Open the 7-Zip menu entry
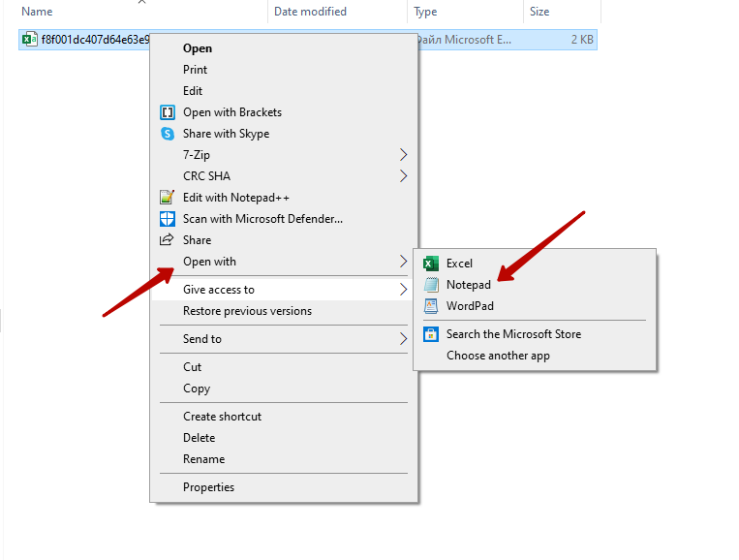 tap(284, 155)
